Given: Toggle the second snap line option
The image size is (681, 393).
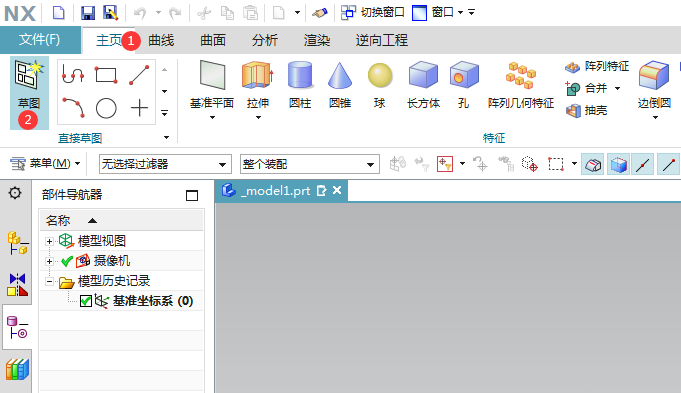Looking at the screenshot, I should 668,165.
